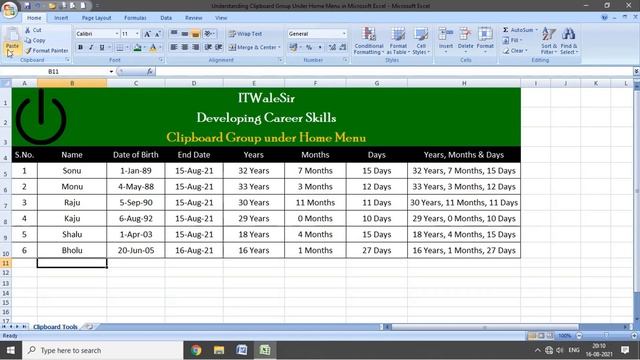Click the Windows Start button
Screen dimensions: 640x360
tap(11, 350)
